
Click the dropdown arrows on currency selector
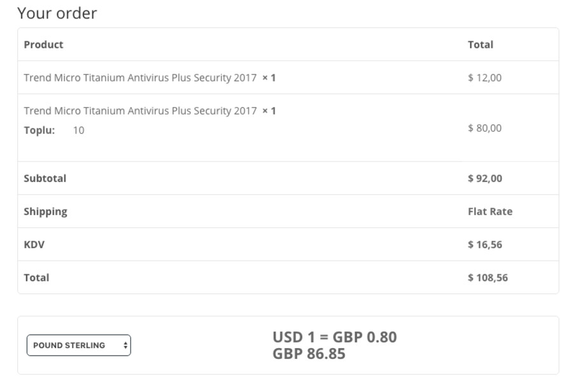[x=125, y=346]
